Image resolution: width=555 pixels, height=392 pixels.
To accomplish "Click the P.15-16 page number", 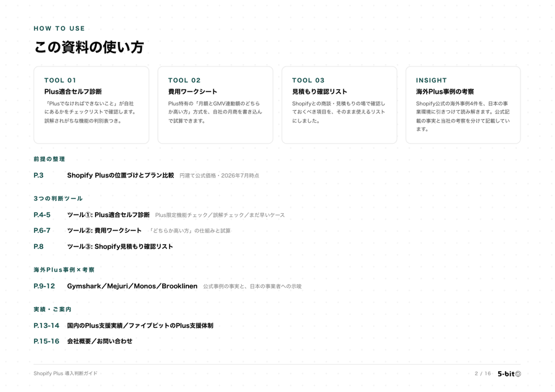I will click(x=46, y=341).
